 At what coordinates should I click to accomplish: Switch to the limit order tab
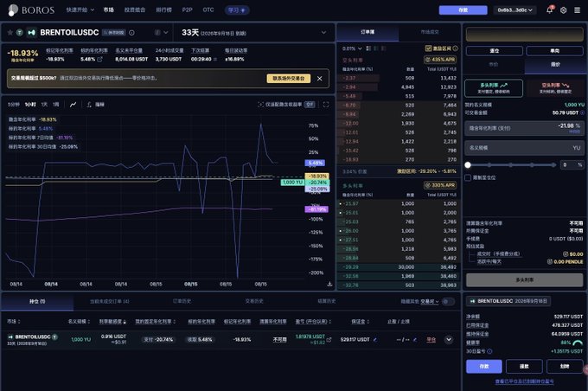(555, 65)
